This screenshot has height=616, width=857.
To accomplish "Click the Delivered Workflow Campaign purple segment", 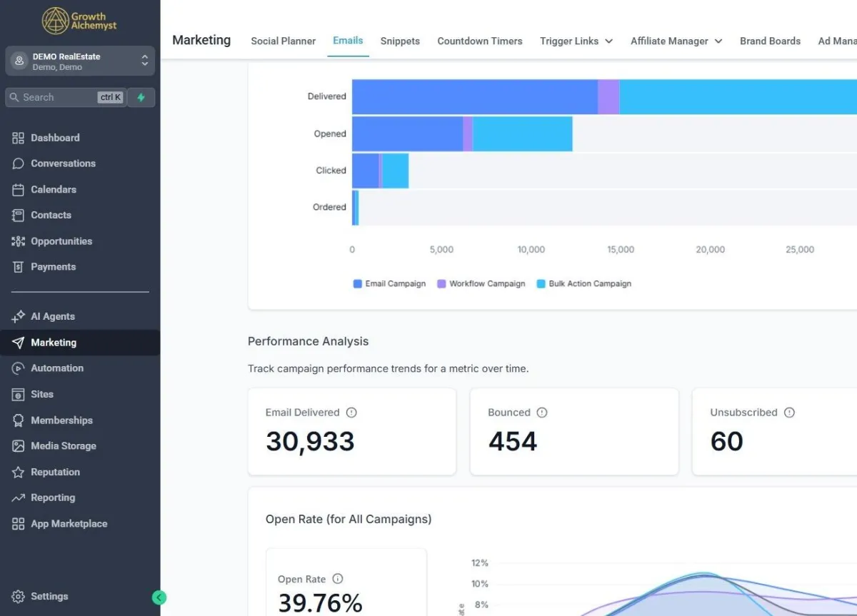I will [608, 96].
